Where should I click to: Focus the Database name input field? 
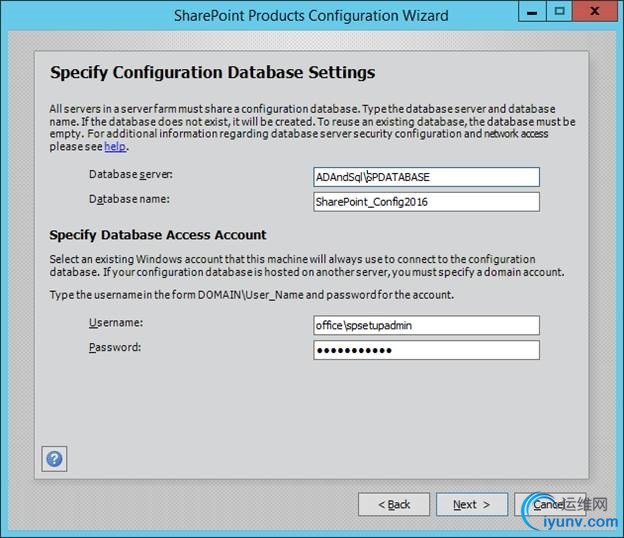pos(426,202)
